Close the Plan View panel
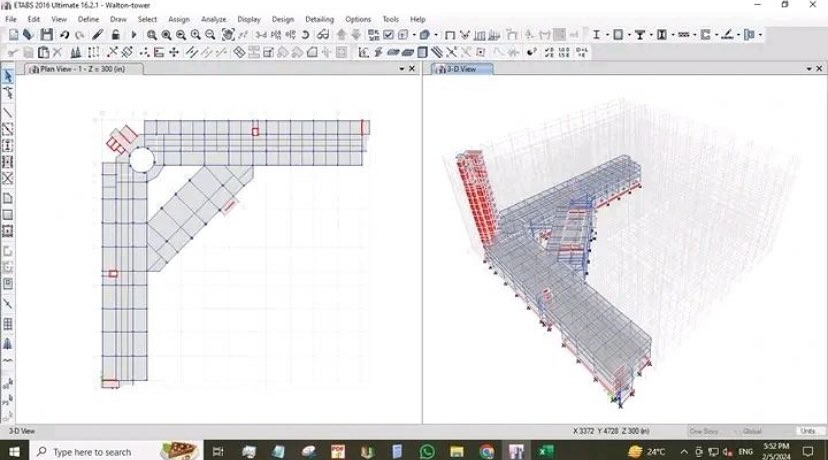 coord(412,69)
